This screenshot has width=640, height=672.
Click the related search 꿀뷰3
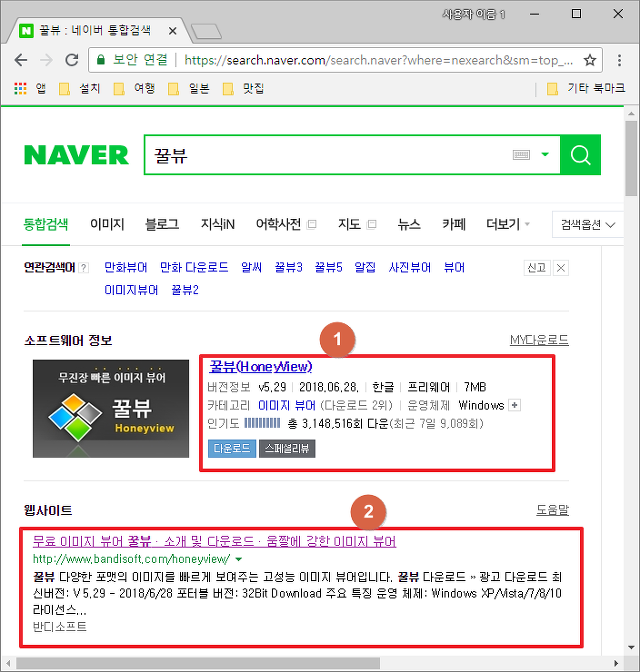[288, 267]
